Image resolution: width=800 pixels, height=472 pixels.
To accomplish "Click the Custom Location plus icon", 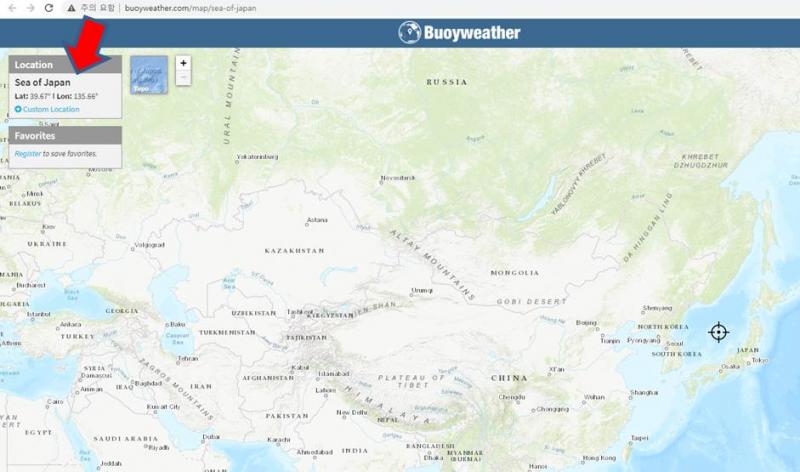I will 18,109.
